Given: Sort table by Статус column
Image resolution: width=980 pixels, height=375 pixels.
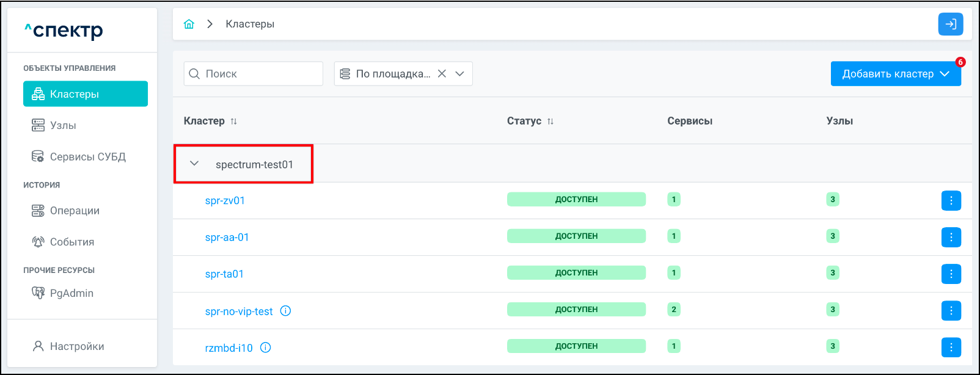Looking at the screenshot, I should [550, 122].
